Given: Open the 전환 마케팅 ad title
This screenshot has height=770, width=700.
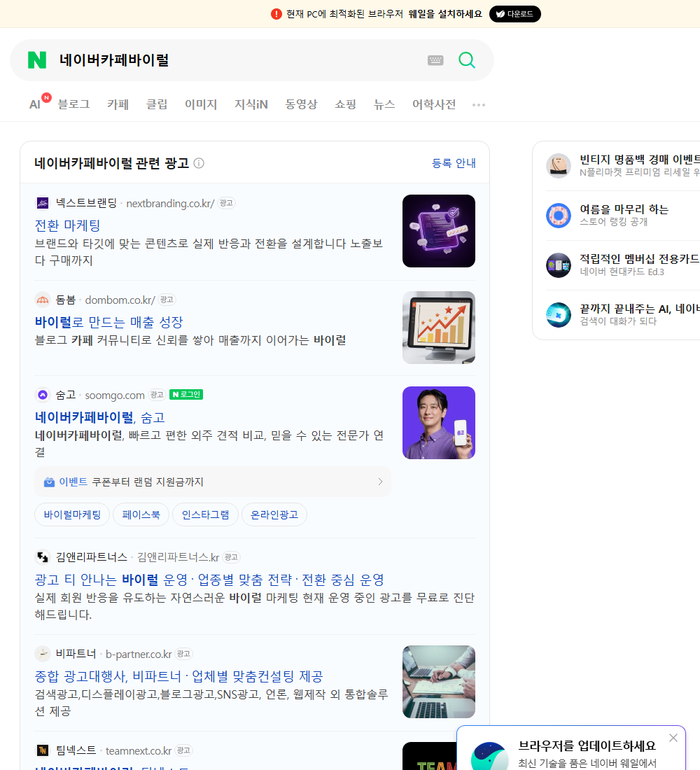Looking at the screenshot, I should click(x=68, y=225).
